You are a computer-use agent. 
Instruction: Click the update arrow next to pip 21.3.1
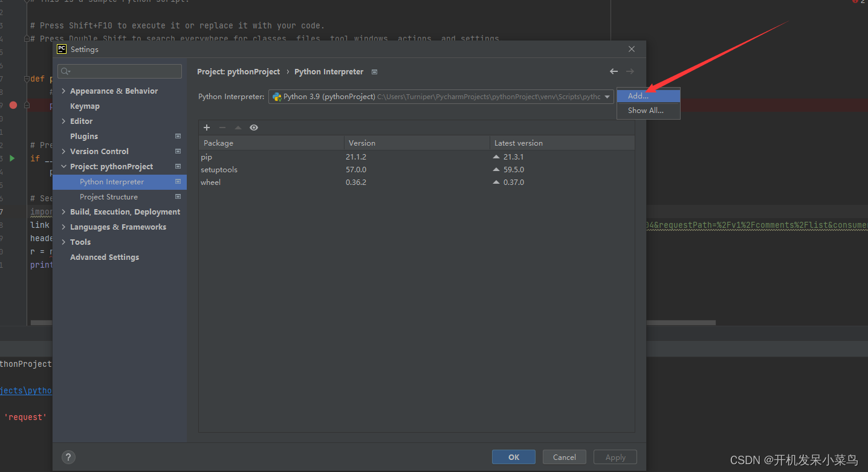pos(497,157)
